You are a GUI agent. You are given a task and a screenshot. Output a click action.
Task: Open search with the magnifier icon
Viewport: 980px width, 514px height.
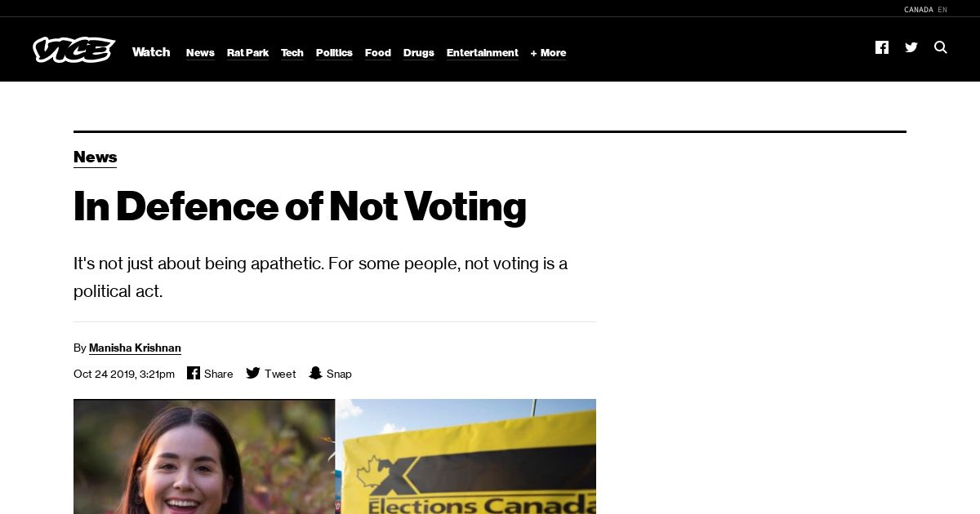tap(941, 47)
